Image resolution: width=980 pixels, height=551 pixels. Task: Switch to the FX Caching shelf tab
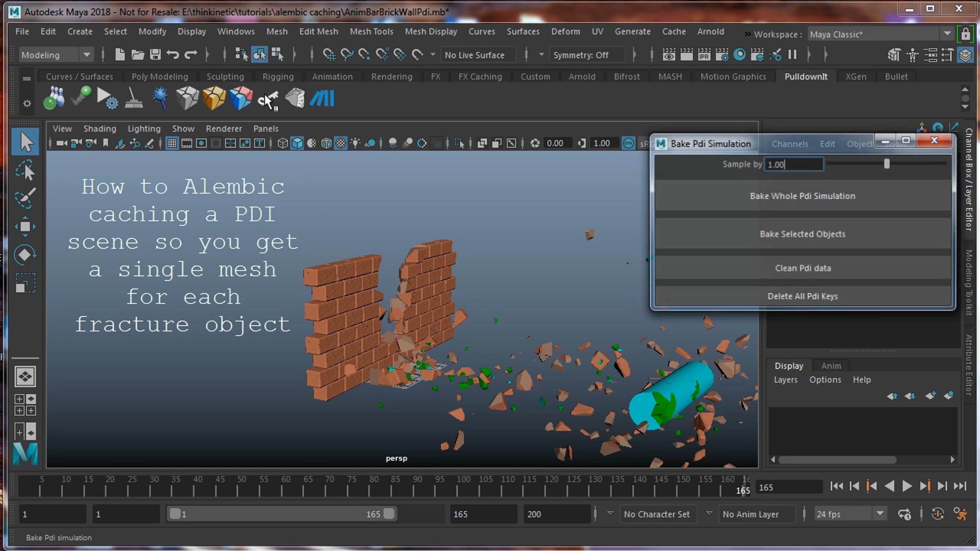(x=480, y=76)
